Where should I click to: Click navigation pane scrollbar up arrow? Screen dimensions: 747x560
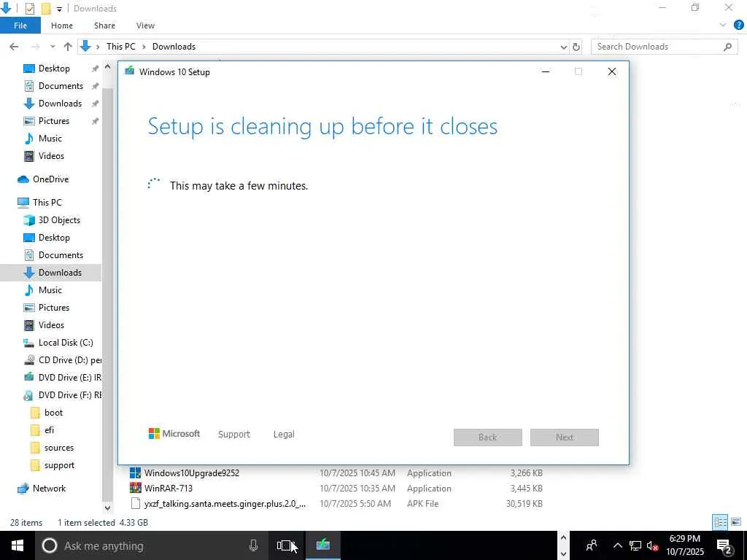107,68
